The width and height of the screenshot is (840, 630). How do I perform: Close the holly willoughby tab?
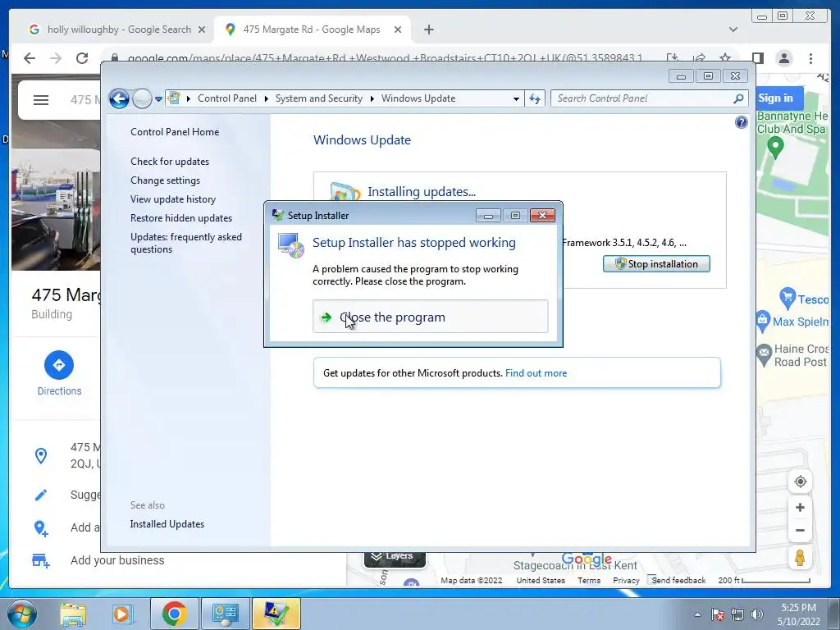coord(202,30)
